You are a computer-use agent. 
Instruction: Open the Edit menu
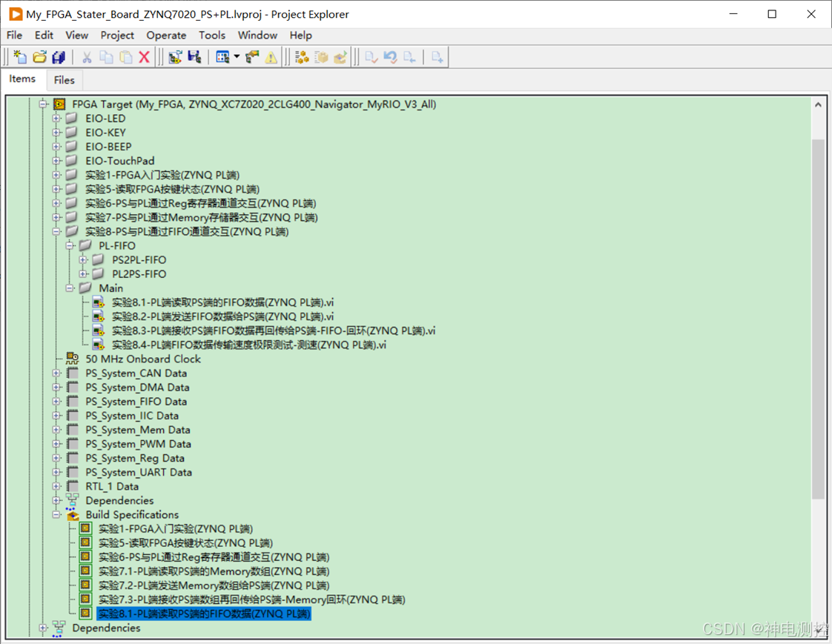(44, 35)
